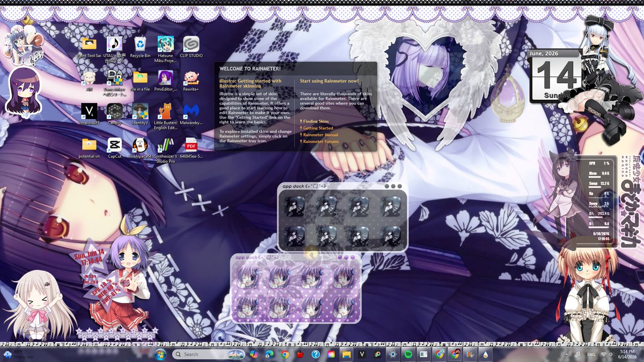Open the Rainmeter Manual link
644x362 pixels.
coord(319,135)
